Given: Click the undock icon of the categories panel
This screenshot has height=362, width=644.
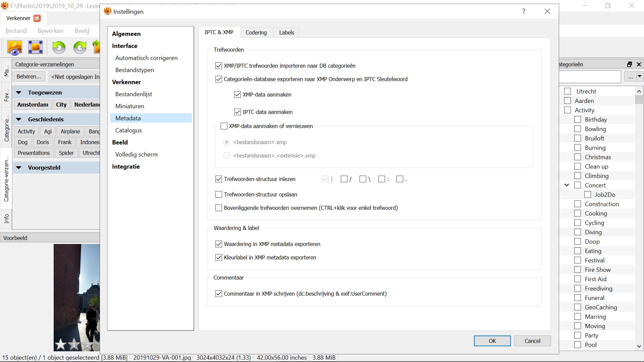Looking at the screenshot, I should coord(630,64).
